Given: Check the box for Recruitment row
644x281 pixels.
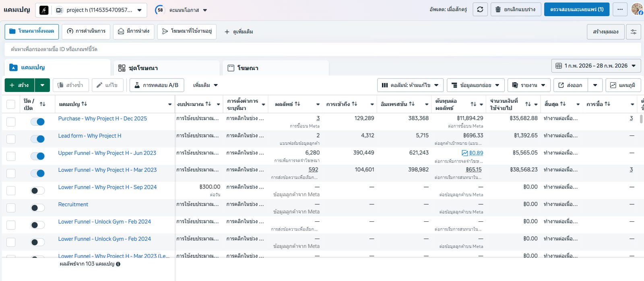Looking at the screenshot, I should coord(11,208).
